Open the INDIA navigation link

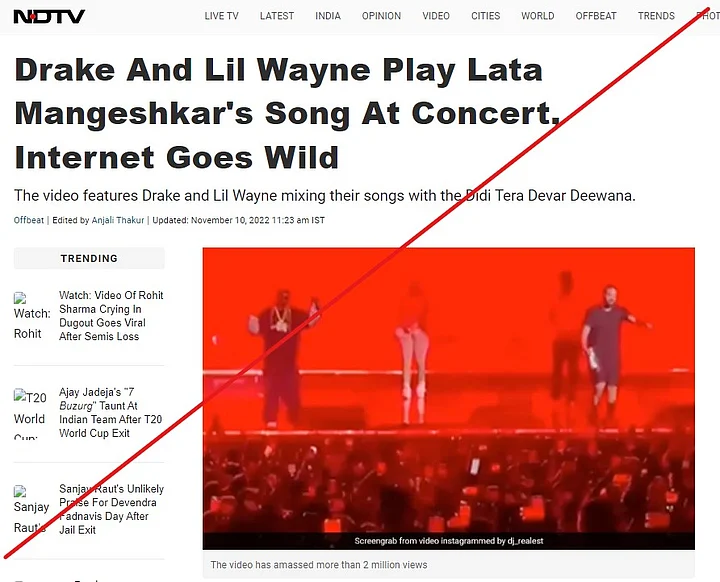(328, 16)
